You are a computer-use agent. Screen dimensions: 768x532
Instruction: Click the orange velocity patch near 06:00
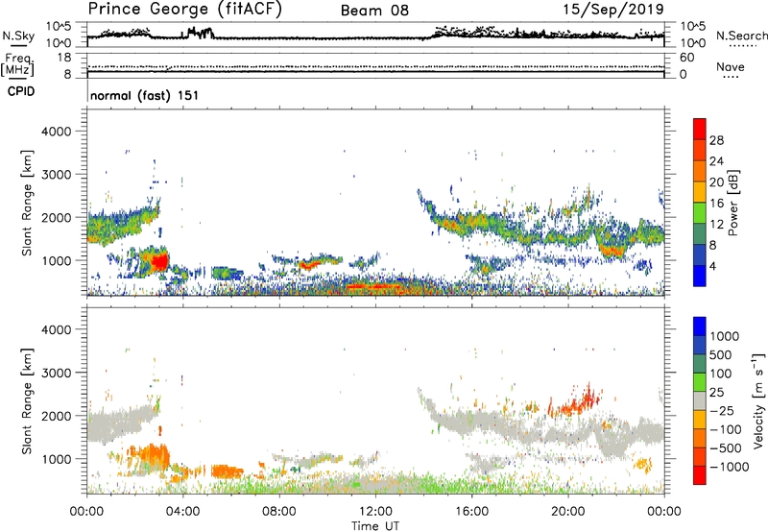pyautogui.click(x=228, y=472)
